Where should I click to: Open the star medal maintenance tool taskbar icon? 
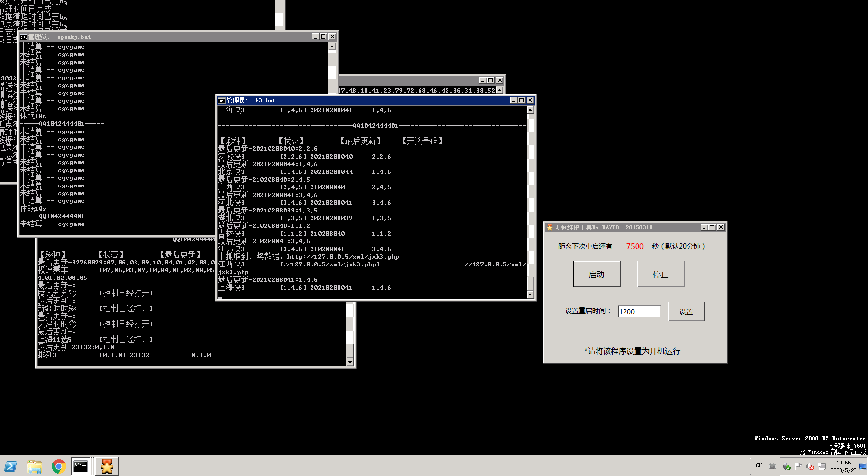tap(107, 466)
